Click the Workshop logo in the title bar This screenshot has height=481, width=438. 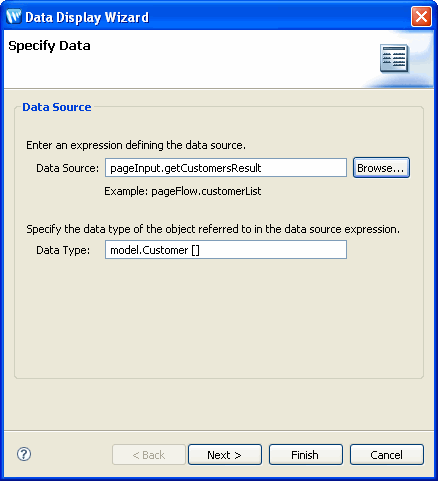point(14,16)
